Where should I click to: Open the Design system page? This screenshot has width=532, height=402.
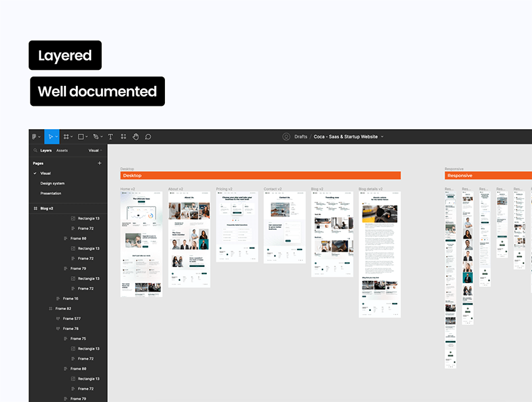pos(53,183)
